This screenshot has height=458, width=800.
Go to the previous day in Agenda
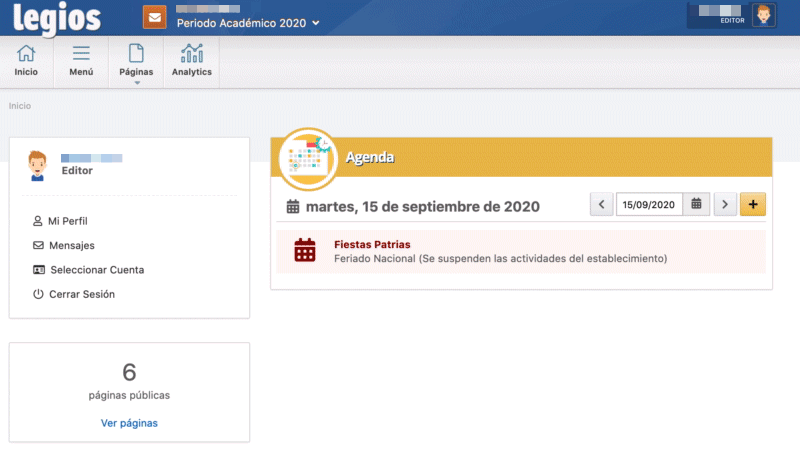(602, 205)
